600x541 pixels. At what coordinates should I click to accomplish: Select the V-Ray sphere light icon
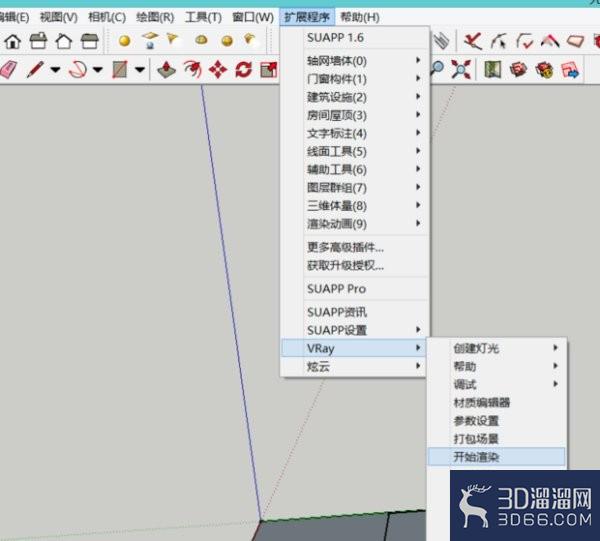click(227, 41)
